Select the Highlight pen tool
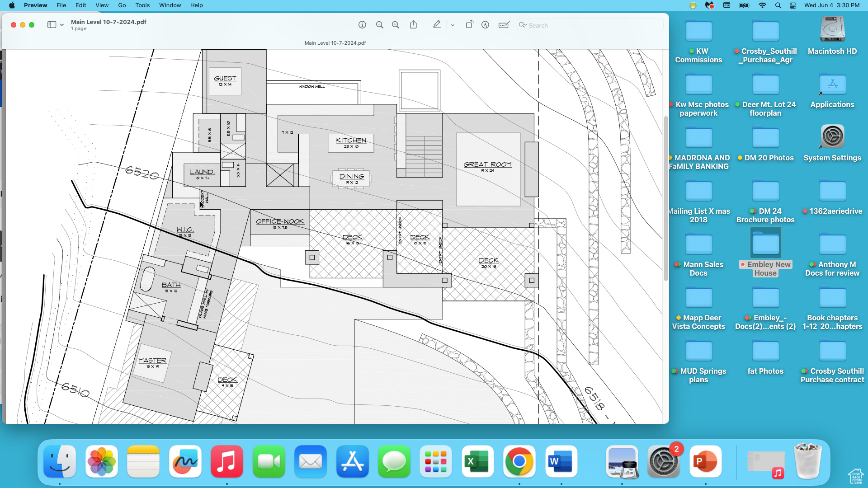This screenshot has width=868, height=488. [x=437, y=25]
